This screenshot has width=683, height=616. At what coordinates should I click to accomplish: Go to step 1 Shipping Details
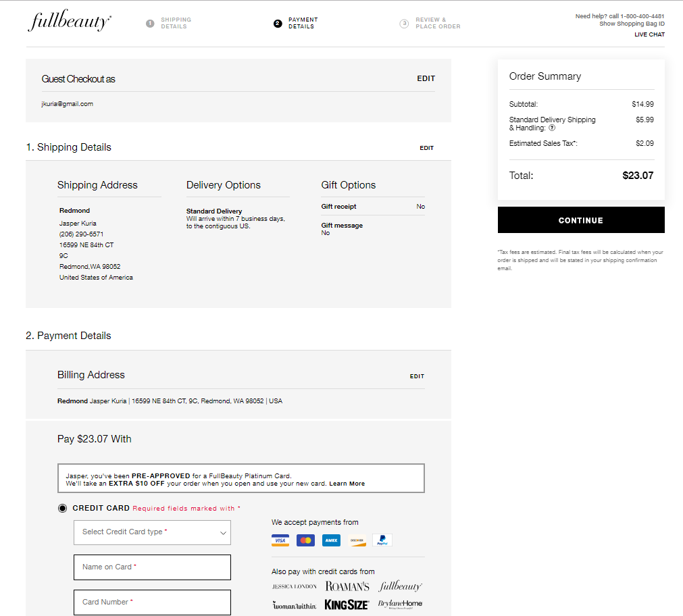pyautogui.click(x=169, y=23)
